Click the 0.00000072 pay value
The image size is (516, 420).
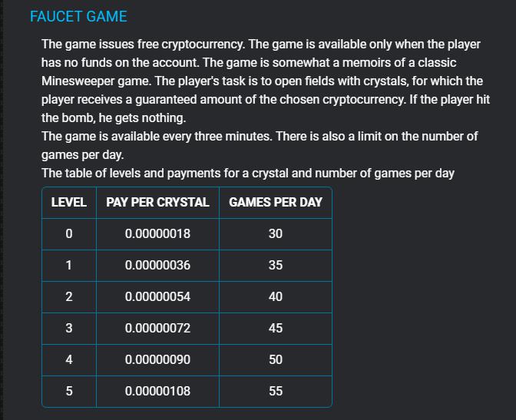[157, 328]
